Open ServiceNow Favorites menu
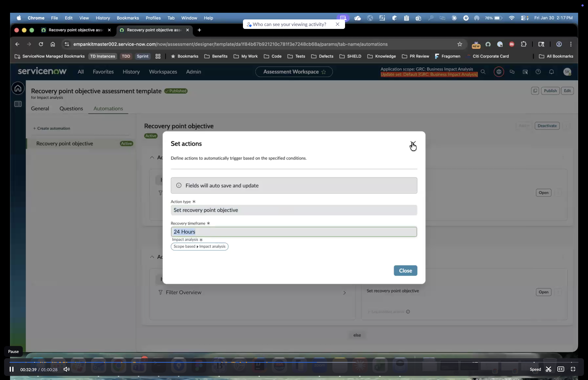588x380 pixels. (x=103, y=72)
